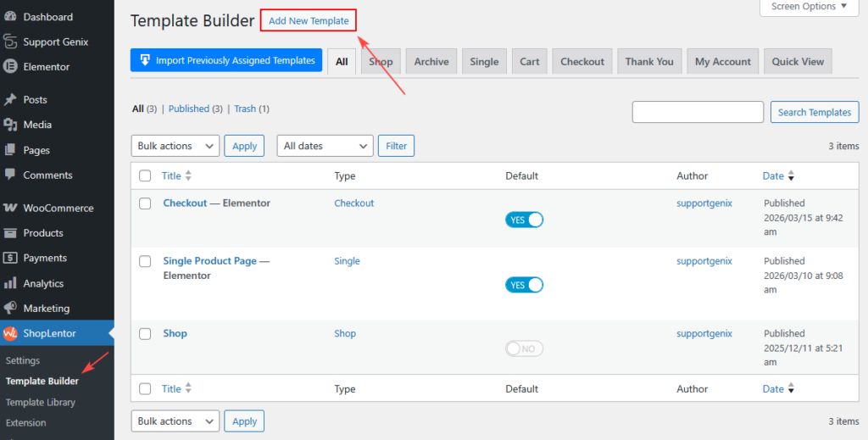Click Add New Template button
This screenshot has height=440, width=868.
[309, 20]
